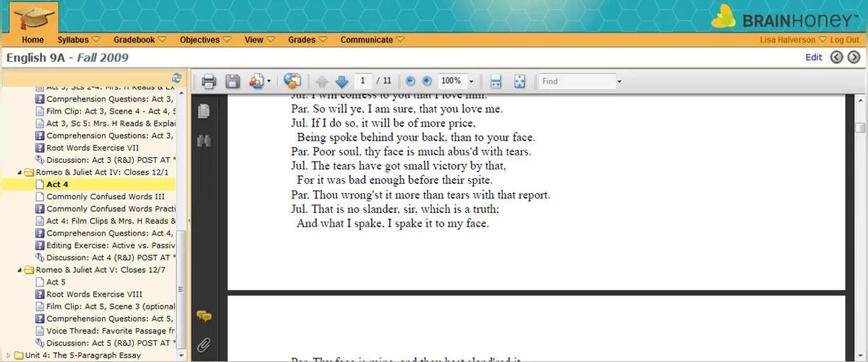Click the Edit link
Image resolution: width=868 pixels, height=362 pixels.
click(813, 57)
